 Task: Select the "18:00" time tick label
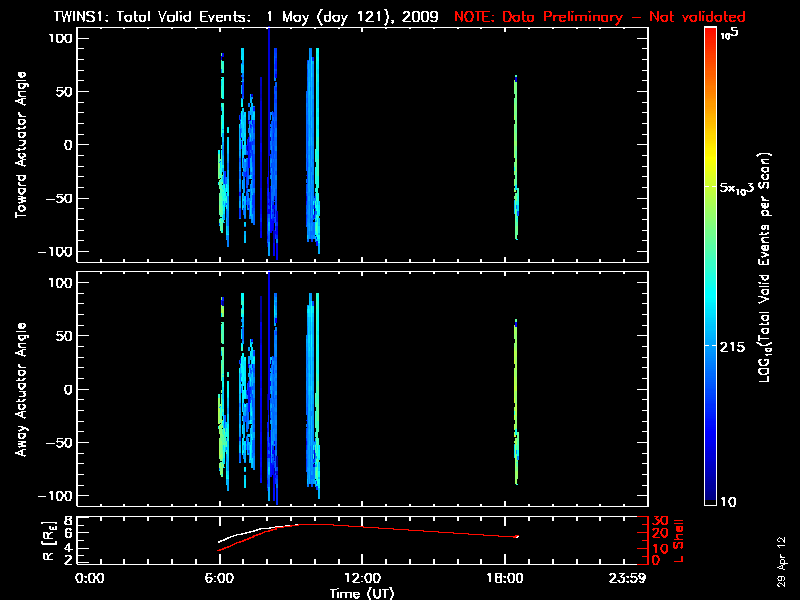click(505, 578)
